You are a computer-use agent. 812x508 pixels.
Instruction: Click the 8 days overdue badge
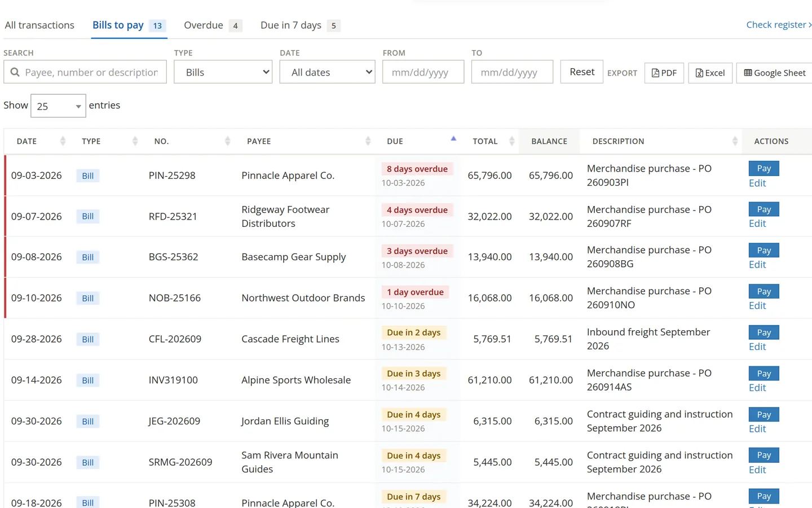click(x=417, y=169)
